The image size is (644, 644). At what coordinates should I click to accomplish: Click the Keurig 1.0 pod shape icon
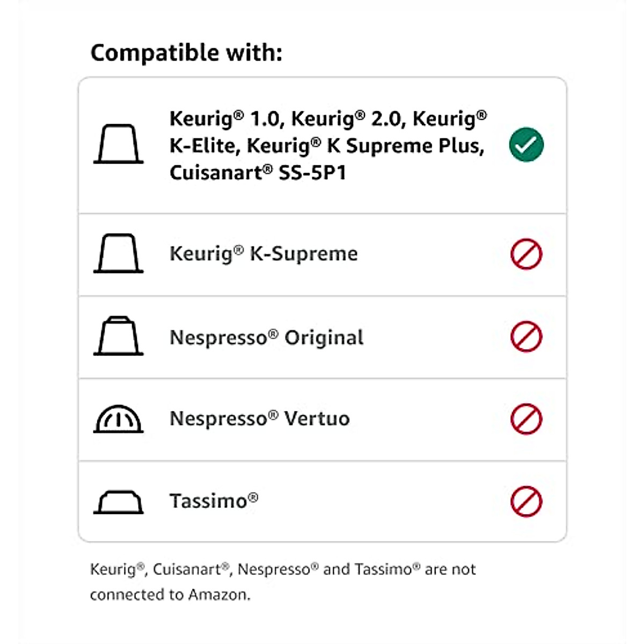click(x=119, y=144)
